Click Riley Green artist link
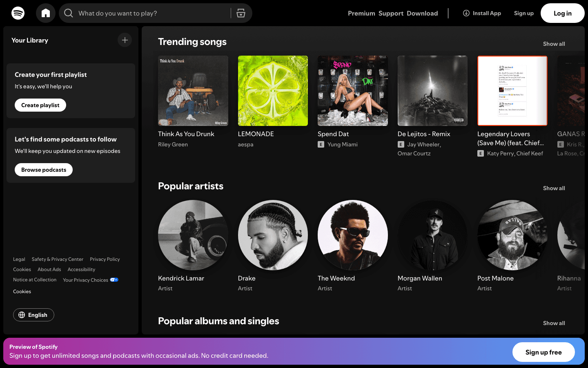 click(173, 144)
